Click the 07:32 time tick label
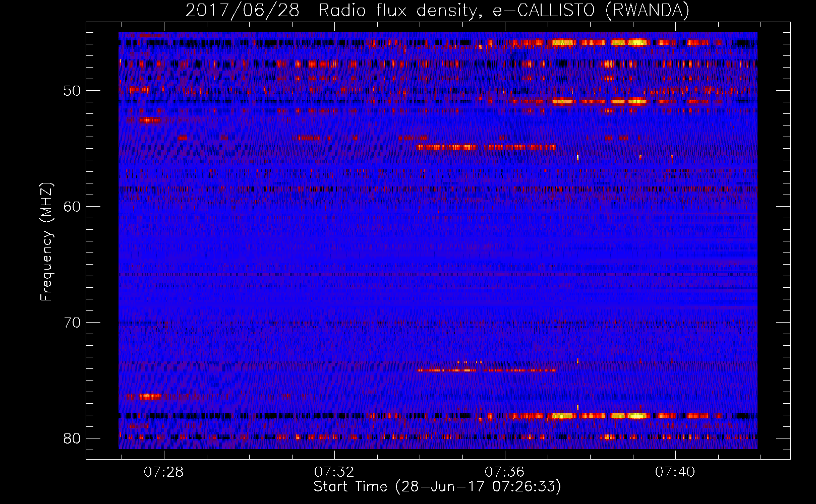The image size is (816, 504). click(334, 472)
